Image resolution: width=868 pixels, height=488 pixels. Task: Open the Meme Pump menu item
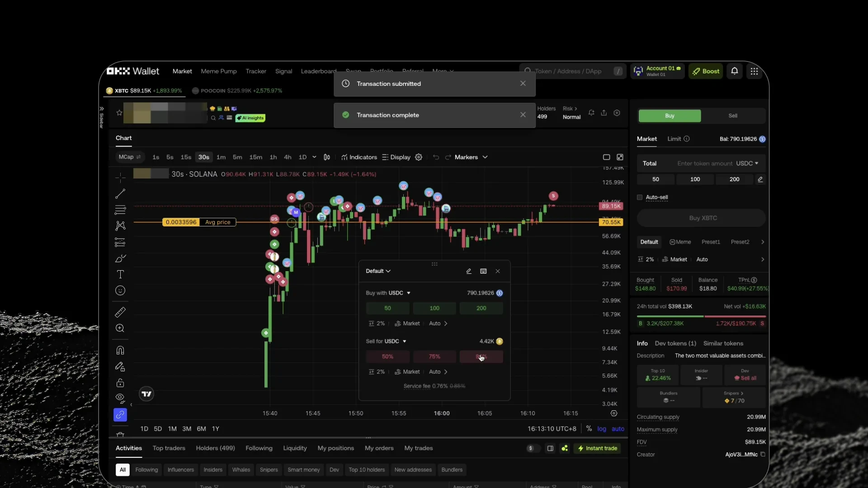pyautogui.click(x=219, y=71)
